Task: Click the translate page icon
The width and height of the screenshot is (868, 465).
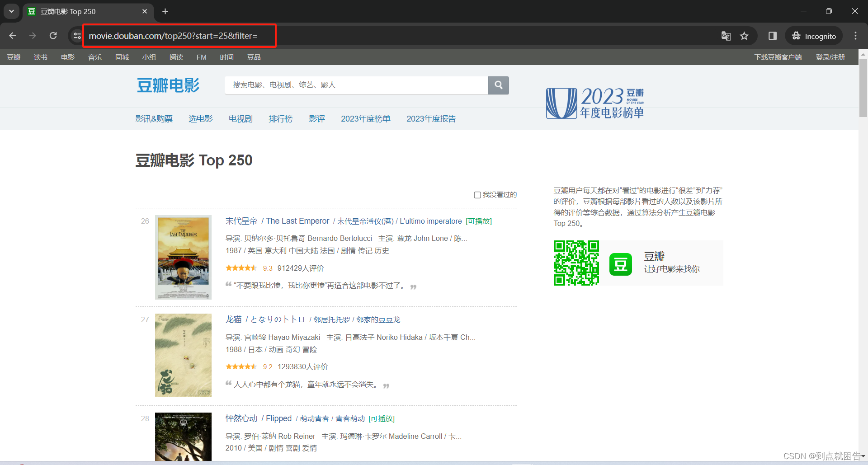Action: (x=726, y=36)
